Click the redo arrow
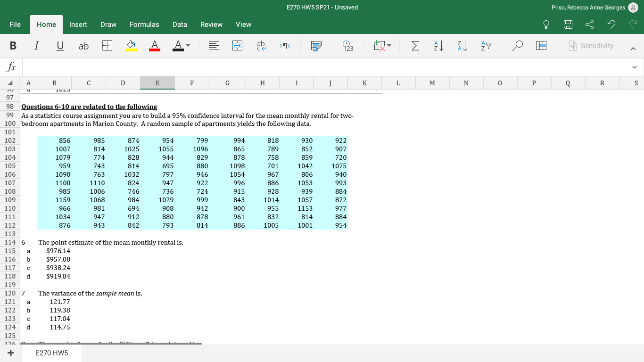Screen dimensions: 644x362 point(633,25)
